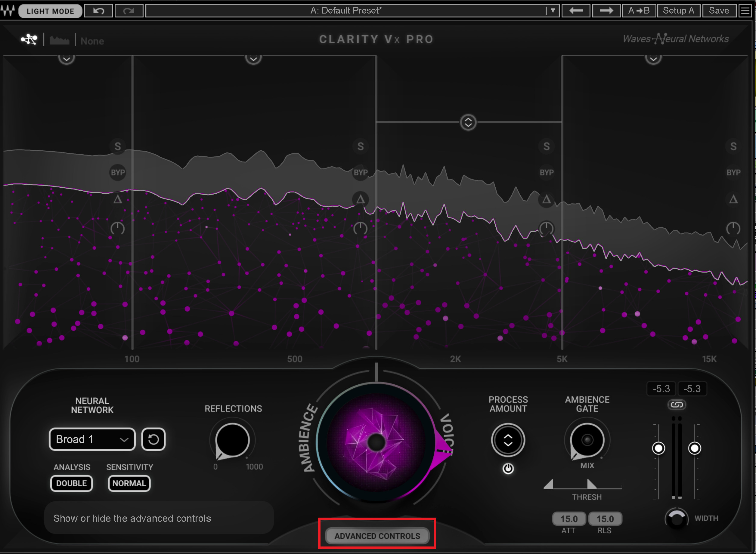
Task: Expand the second band chevron handle
Action: tap(253, 59)
